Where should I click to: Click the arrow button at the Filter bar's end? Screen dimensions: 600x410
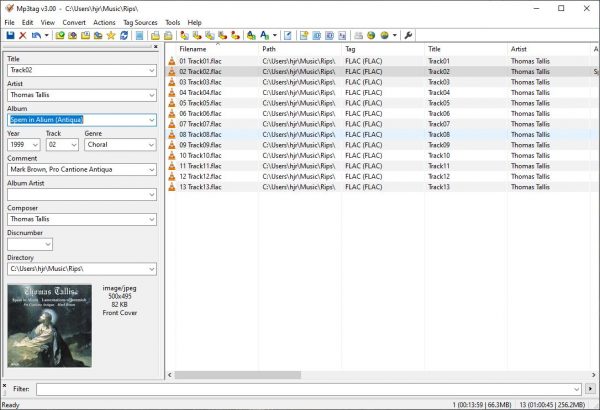(x=590, y=389)
